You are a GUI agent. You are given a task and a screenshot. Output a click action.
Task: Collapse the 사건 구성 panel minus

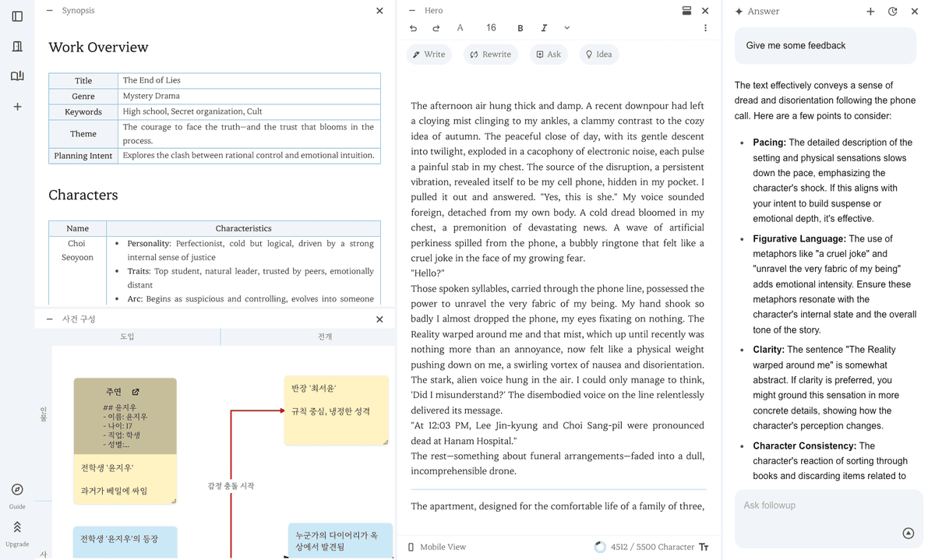coord(50,319)
